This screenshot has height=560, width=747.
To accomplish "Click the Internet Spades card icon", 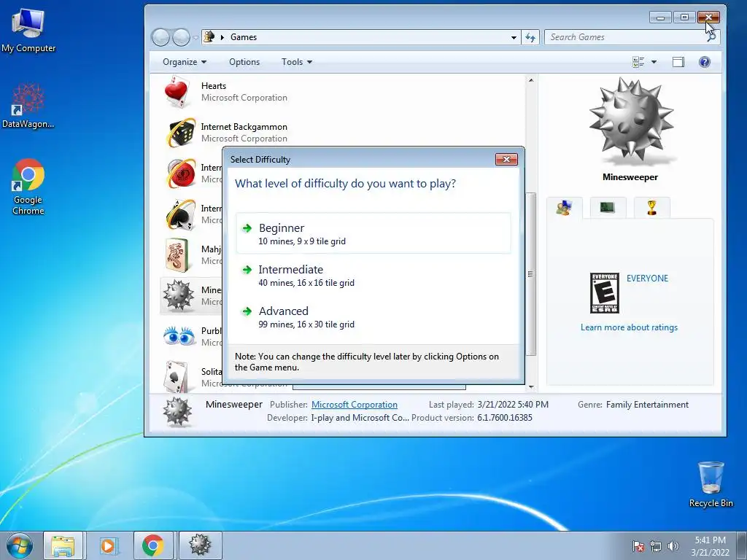I will click(x=181, y=214).
